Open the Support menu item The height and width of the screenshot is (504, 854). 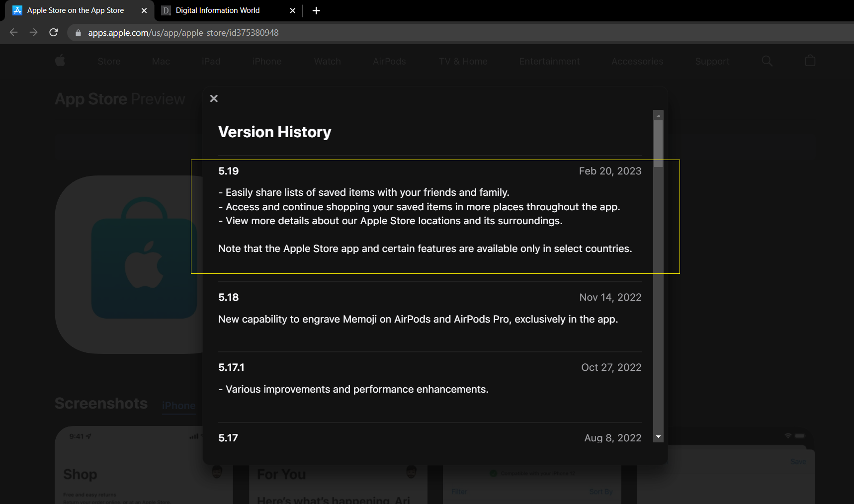click(x=712, y=61)
